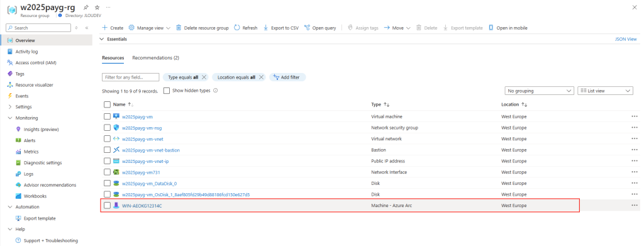Image resolution: width=644 pixels, height=246 pixels.
Task: Export resources to CSV
Action: 281,28
